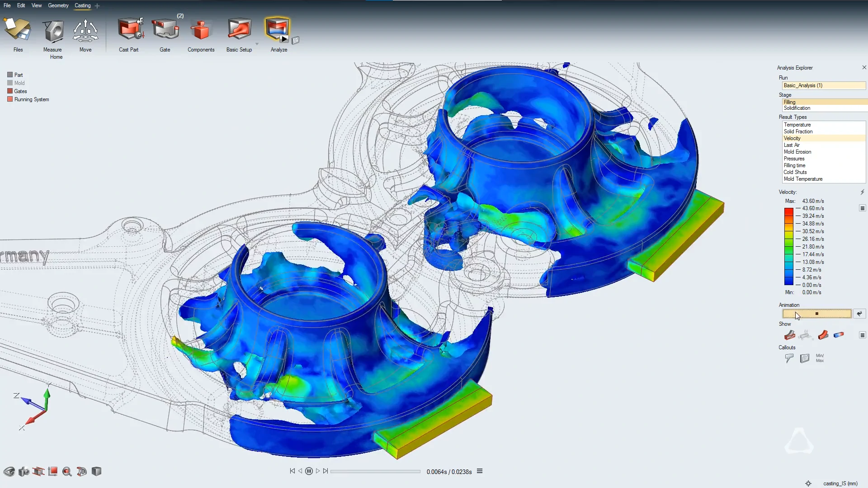
Task: Open the velocity legend options menu
Action: pyautogui.click(x=862, y=208)
